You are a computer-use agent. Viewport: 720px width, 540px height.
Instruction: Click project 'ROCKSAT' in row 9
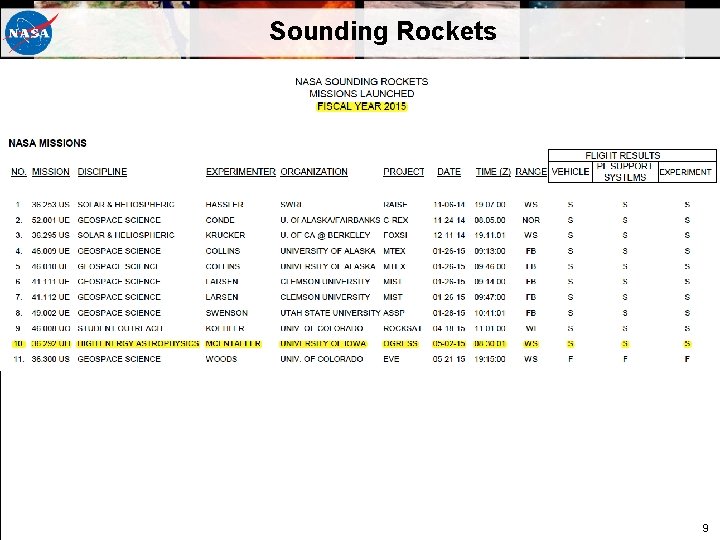(403, 329)
